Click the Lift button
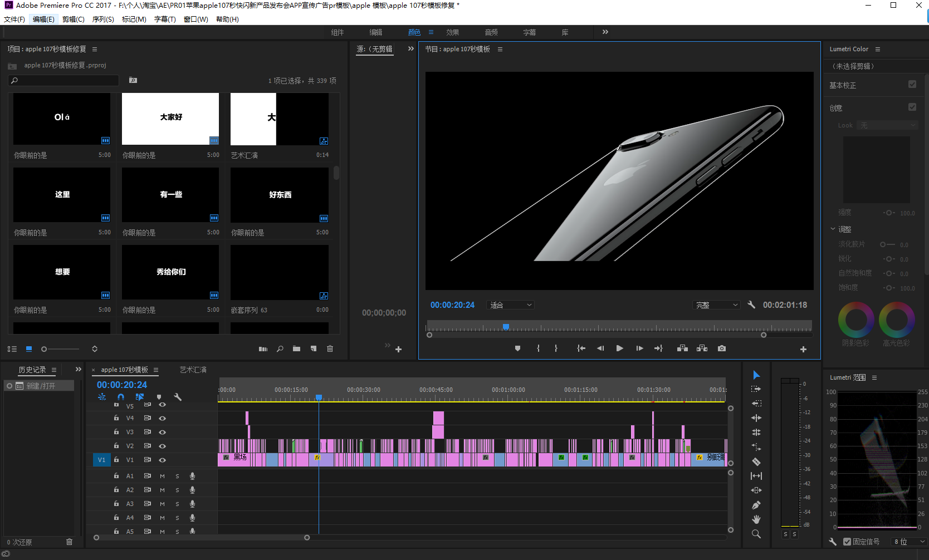 [x=682, y=348]
